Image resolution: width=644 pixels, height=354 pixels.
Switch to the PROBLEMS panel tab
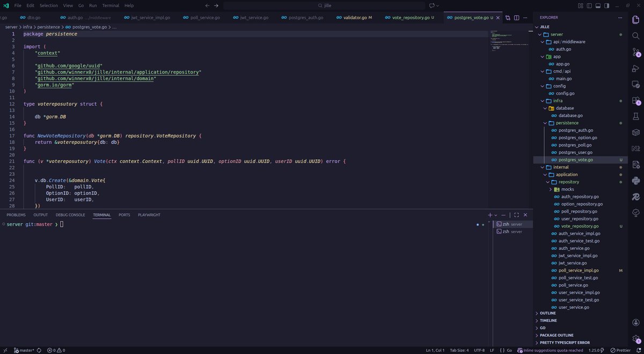coord(16,215)
